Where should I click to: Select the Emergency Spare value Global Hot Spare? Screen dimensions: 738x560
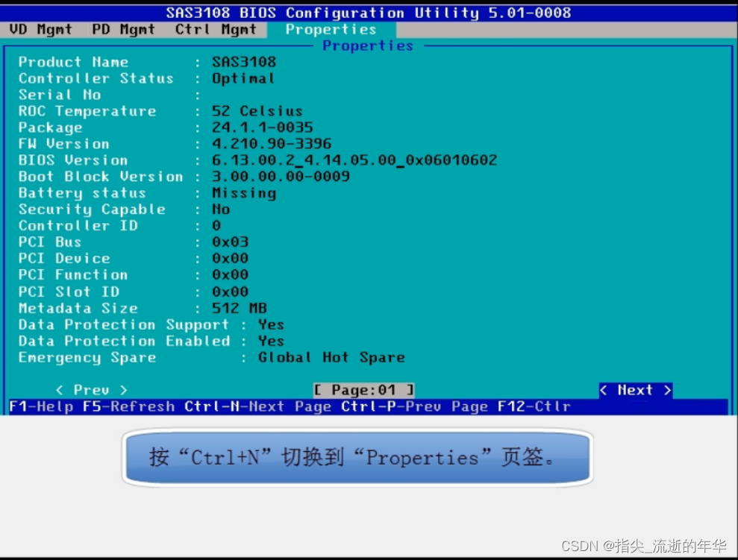pos(331,357)
